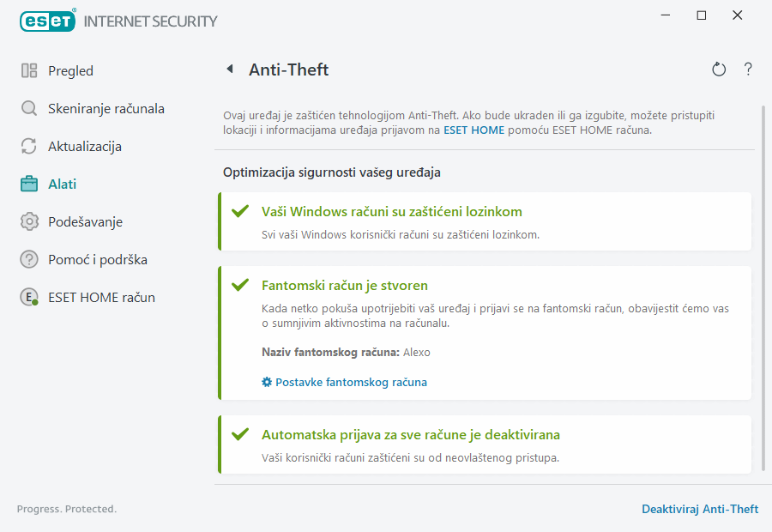The image size is (772, 532).
Task: Click the ESET HOME račun avatar icon
Action: pos(29,297)
